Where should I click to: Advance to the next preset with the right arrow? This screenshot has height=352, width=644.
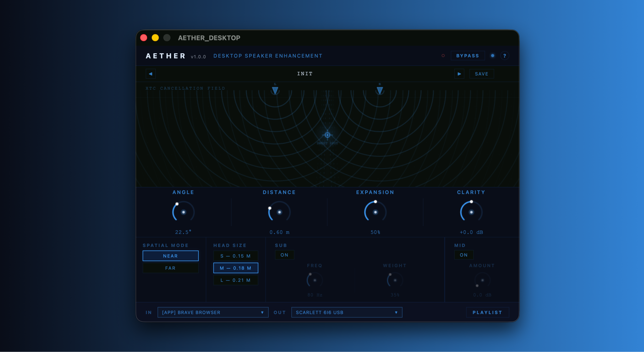coord(459,74)
